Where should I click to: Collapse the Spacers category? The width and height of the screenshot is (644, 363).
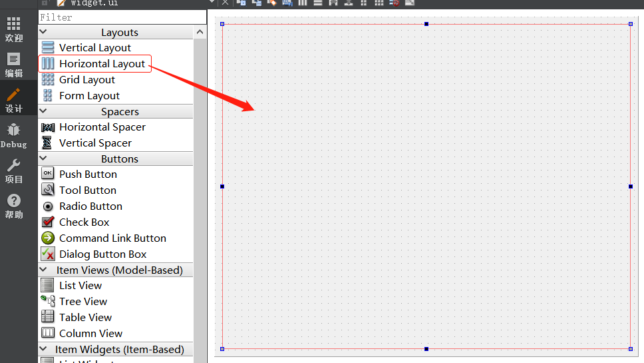click(43, 111)
